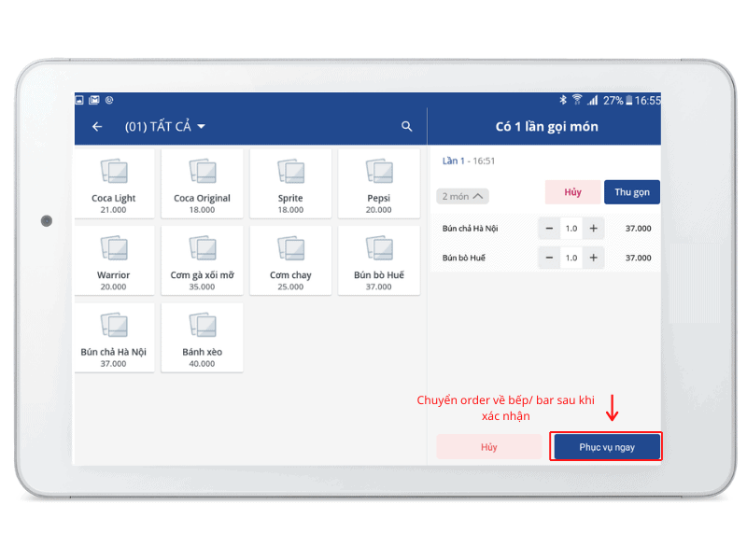
Task: Click the Bún chả Hà Nội quantity field
Action: tap(571, 229)
